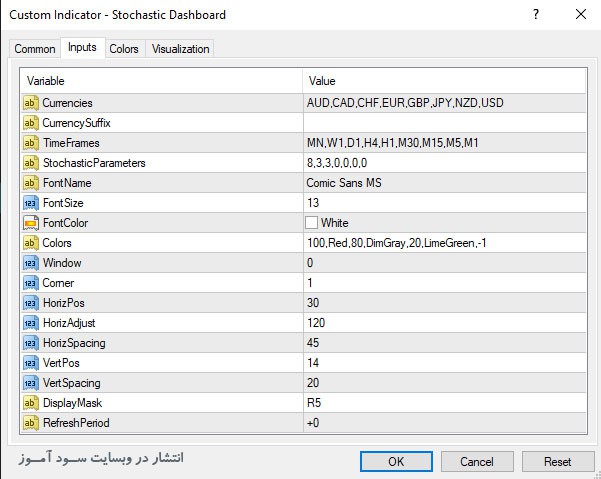The height and width of the screenshot is (479, 601).
Task: Click the integer icon beside FontSize
Action: [30, 203]
